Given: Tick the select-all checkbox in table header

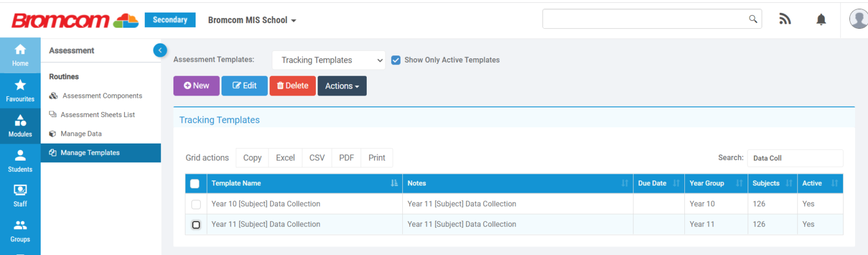Looking at the screenshot, I should pos(195,183).
